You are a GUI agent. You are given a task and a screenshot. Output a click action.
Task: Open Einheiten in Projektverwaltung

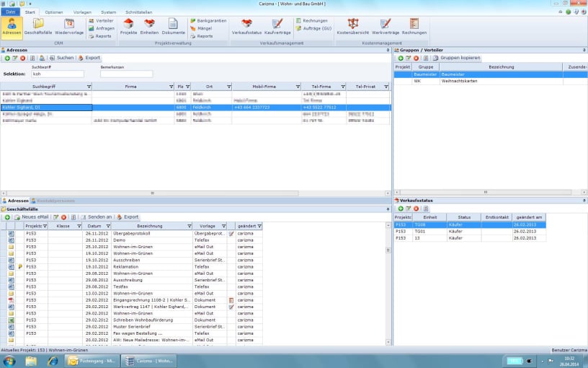coord(149,26)
